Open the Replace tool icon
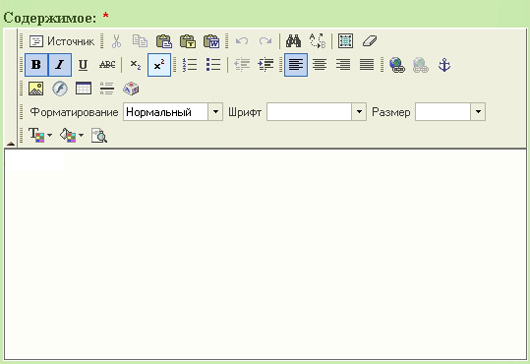The width and height of the screenshot is (530, 364). 317,41
